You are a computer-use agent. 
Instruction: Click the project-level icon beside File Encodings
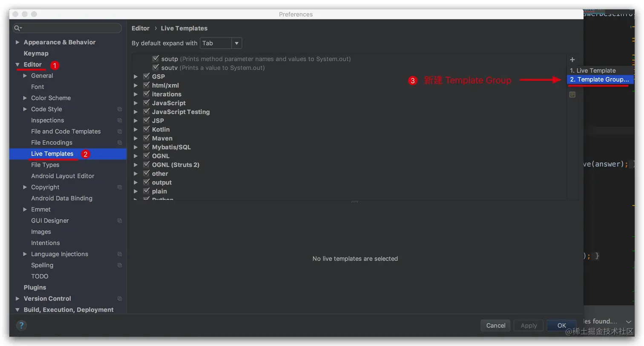pyautogui.click(x=120, y=143)
